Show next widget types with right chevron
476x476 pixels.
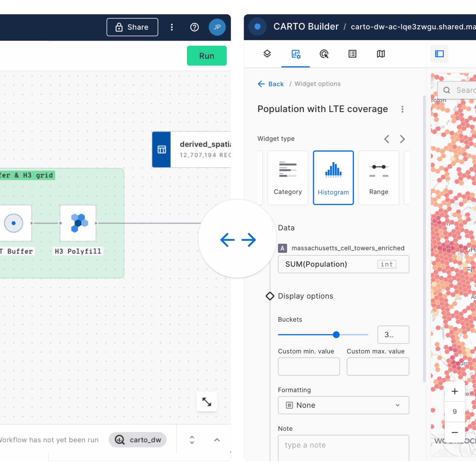coord(402,139)
